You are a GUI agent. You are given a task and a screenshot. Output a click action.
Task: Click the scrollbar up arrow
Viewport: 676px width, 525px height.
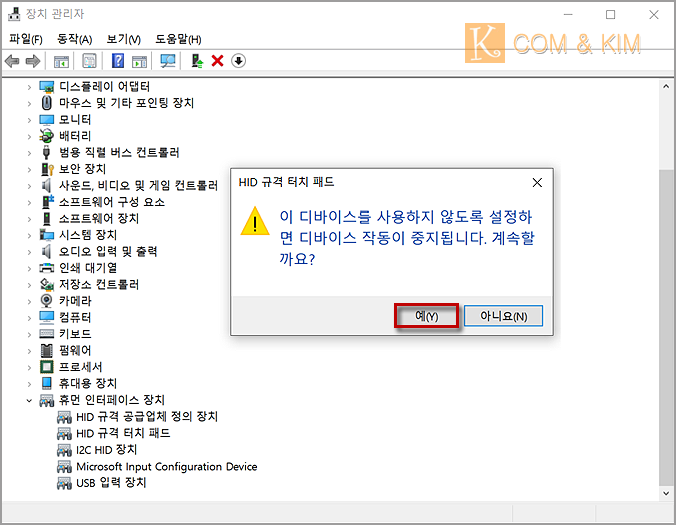(x=666, y=87)
